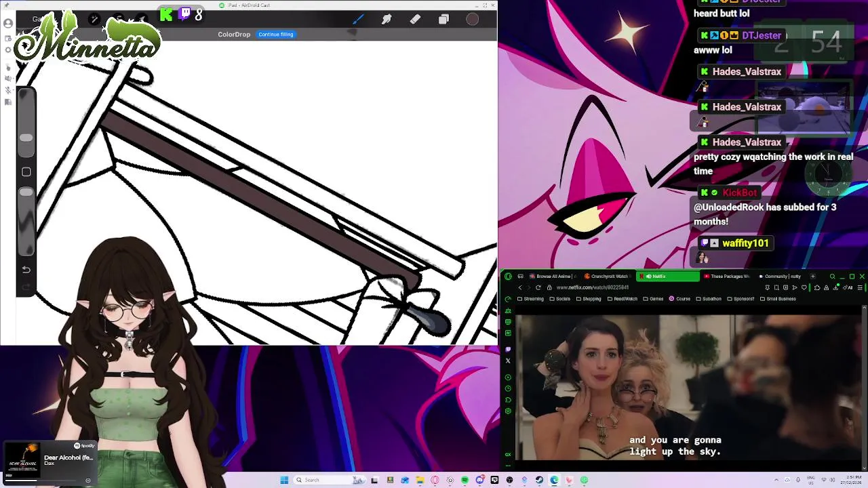Open AirDroid Cast settings gear
868x488 pixels.
click(8, 49)
